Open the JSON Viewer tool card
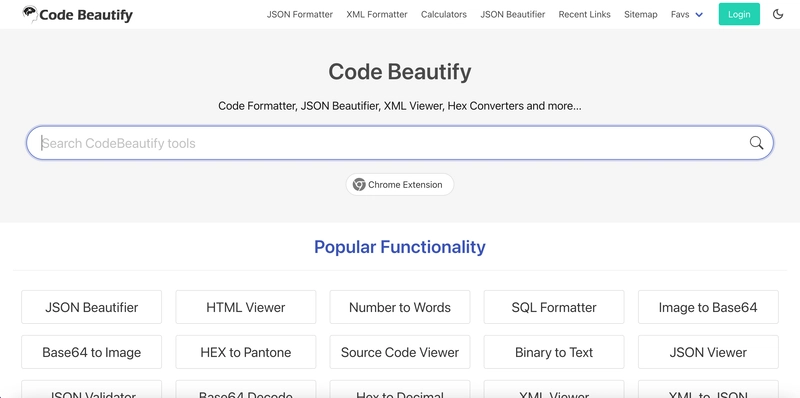800x398 pixels. click(708, 352)
